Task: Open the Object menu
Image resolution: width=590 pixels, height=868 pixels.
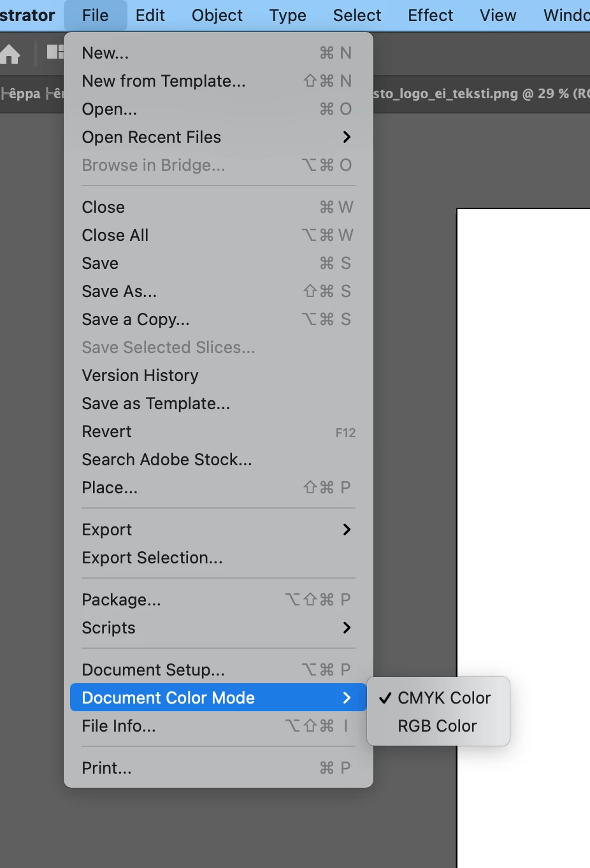Action: click(217, 15)
